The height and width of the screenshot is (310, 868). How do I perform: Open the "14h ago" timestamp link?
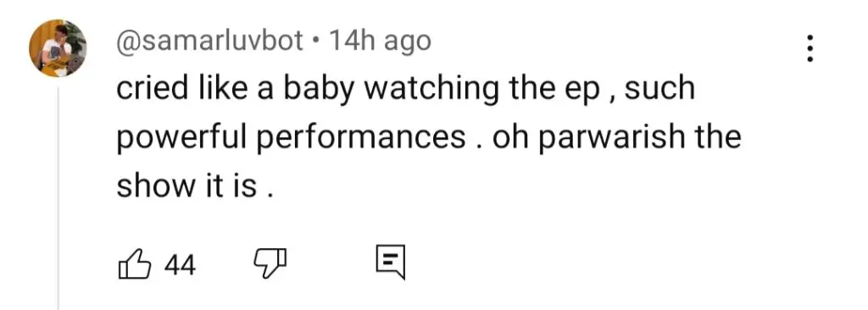tap(380, 41)
